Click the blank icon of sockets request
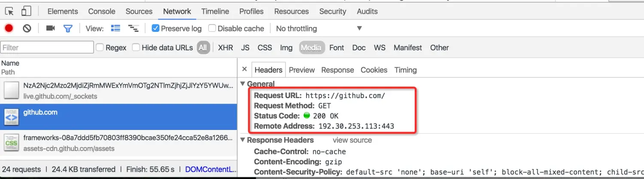The image size is (644, 179). pos(11,90)
